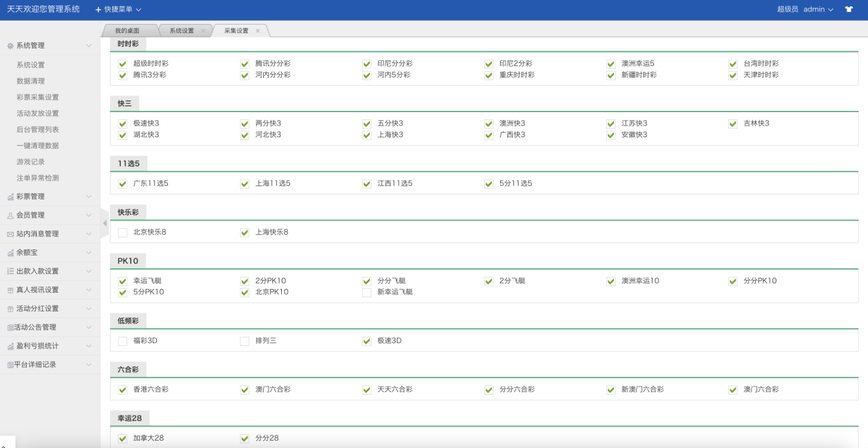
Task: Open 系统设置 in the sidebar
Action: (30, 65)
